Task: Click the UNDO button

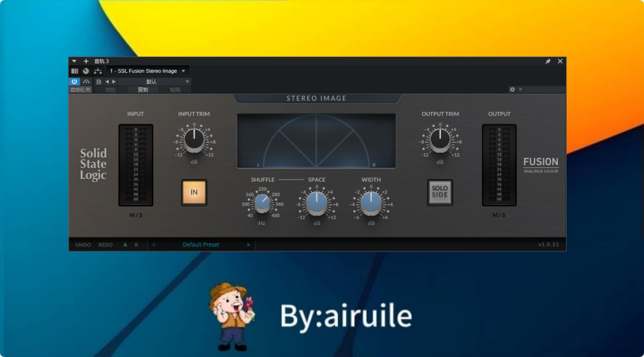Action: pyautogui.click(x=83, y=244)
